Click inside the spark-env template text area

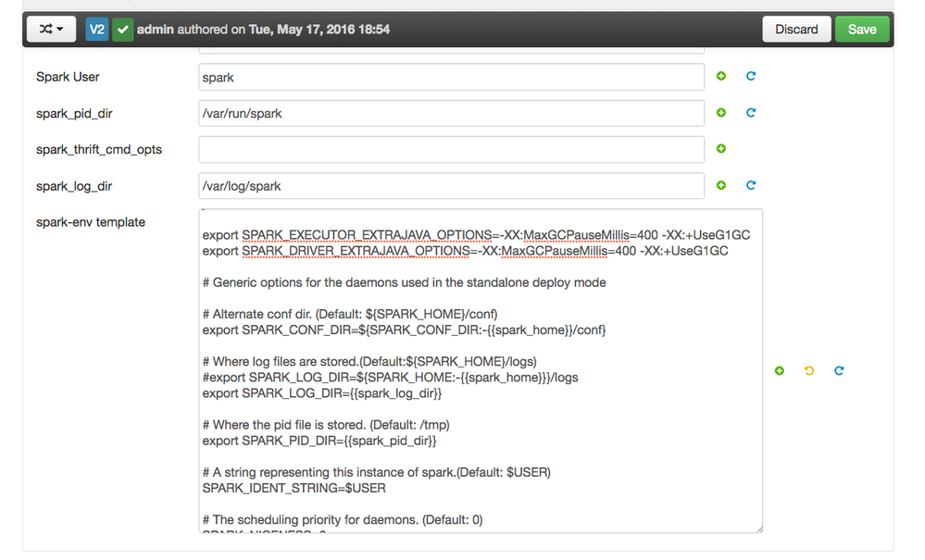(x=480, y=370)
